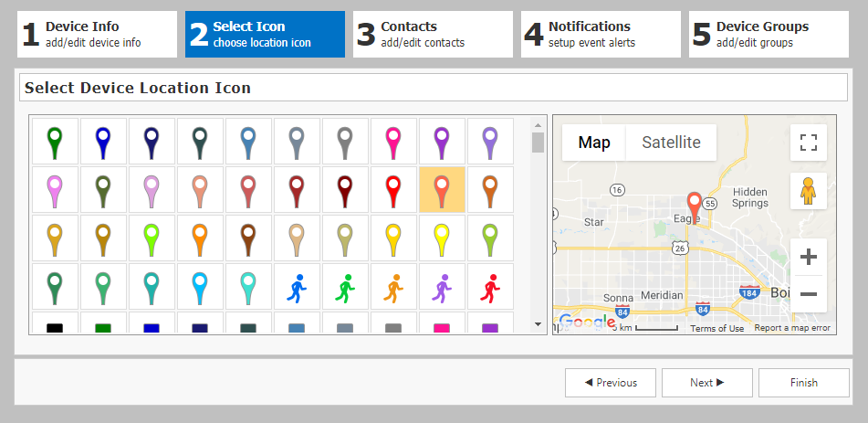The height and width of the screenshot is (423, 868).
Task: Open step 4 Notifications tab
Action: pyautogui.click(x=601, y=35)
